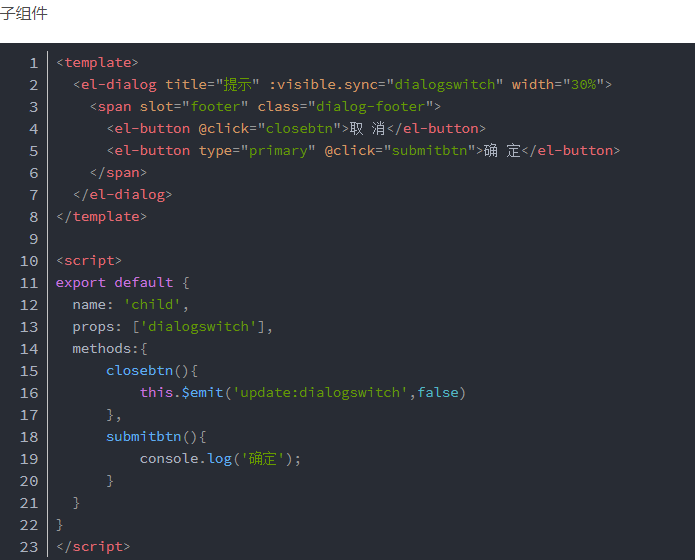Screen dimensions: 695x560
Task: Click the @click="closebtn" handler on line 4
Action: [x=269, y=129]
